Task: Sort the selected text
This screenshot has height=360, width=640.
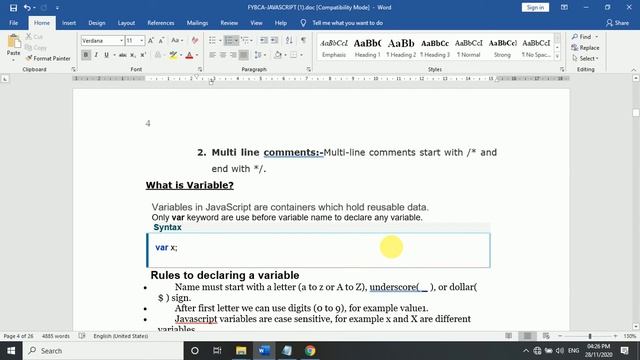Action: 289,40
